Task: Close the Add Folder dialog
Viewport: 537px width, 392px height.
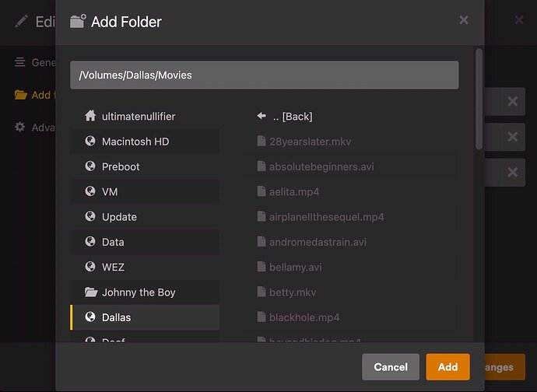Action: click(464, 20)
